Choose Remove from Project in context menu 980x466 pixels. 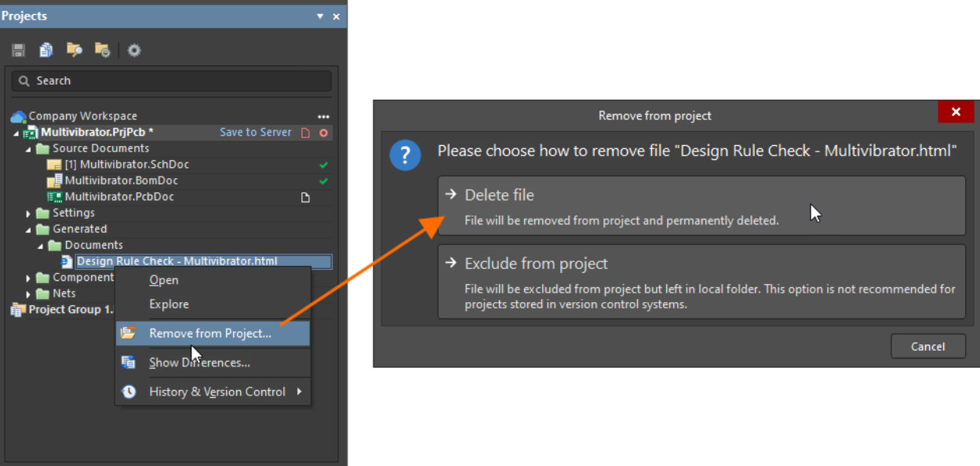210,333
